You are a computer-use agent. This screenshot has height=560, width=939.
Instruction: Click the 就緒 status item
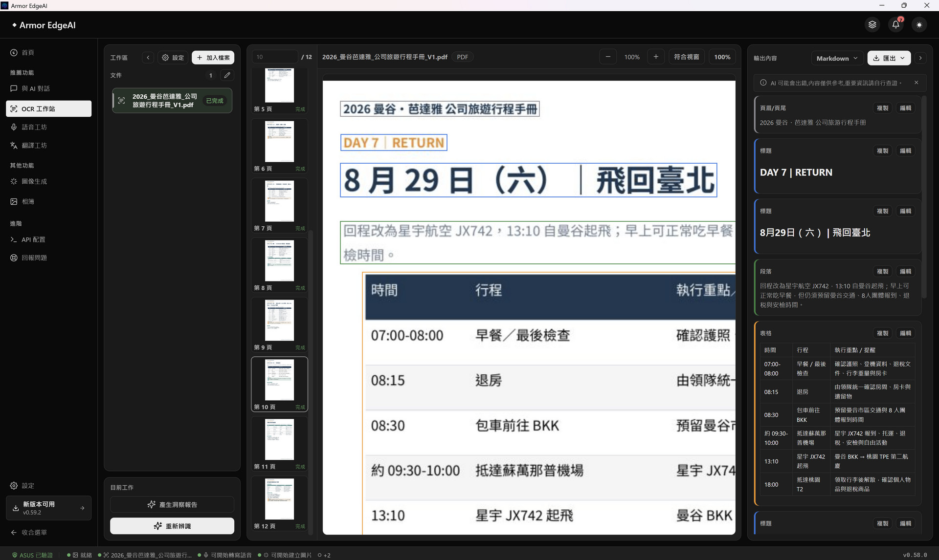pos(80,555)
